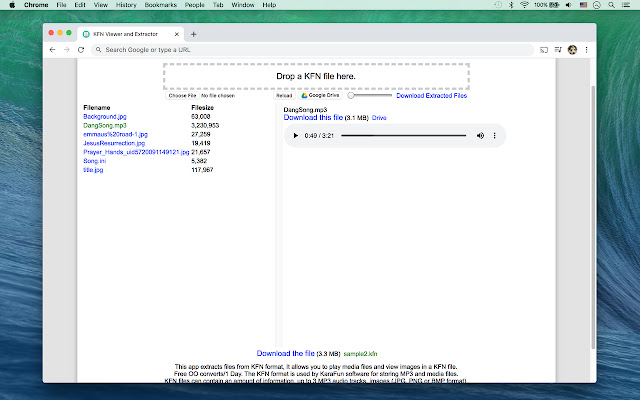Click the Drive link next to file size
640x400 pixels.
pos(379,118)
